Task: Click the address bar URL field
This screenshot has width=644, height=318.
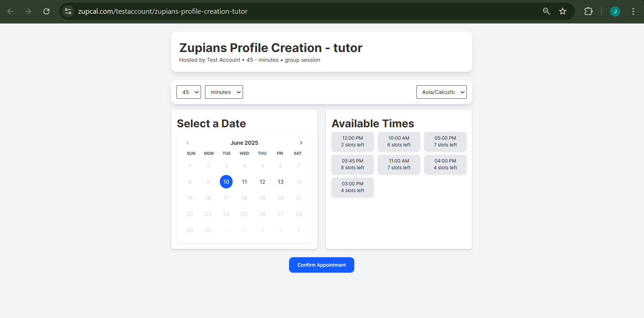Action: click(x=162, y=11)
